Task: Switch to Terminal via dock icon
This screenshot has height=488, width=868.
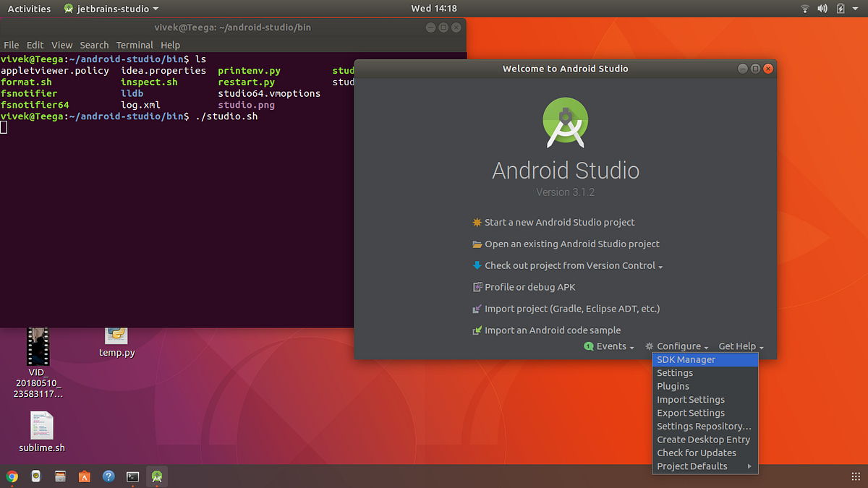Action: pyautogui.click(x=132, y=476)
